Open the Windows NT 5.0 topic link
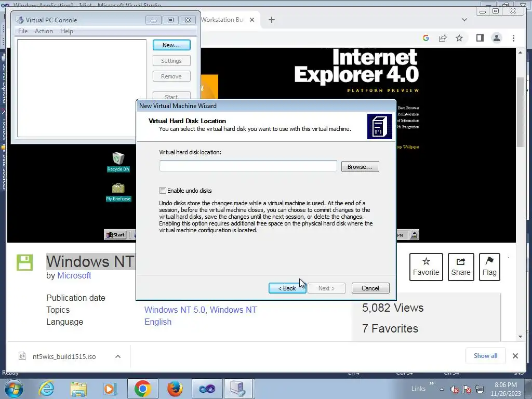Viewport: 532px width, 399px height. pyautogui.click(x=175, y=310)
